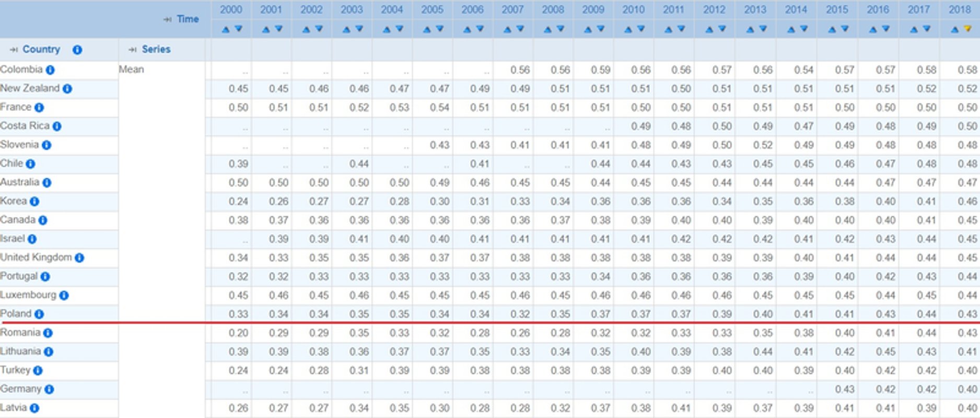The image size is (980, 418).
Task: Select the Germany row label
Action: point(21,389)
